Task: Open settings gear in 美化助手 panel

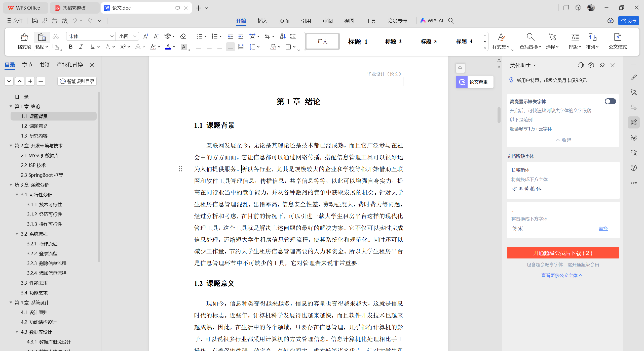Action: click(x=591, y=65)
